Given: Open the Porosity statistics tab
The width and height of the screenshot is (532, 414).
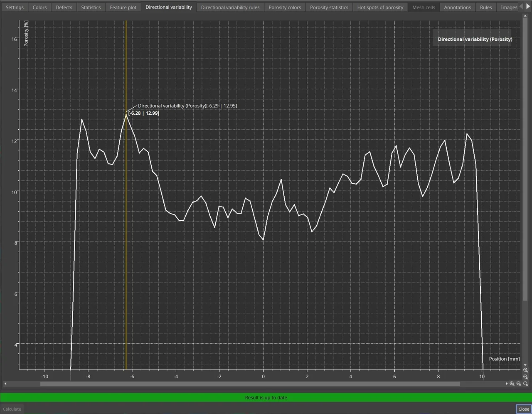Looking at the screenshot, I should tap(329, 7).
